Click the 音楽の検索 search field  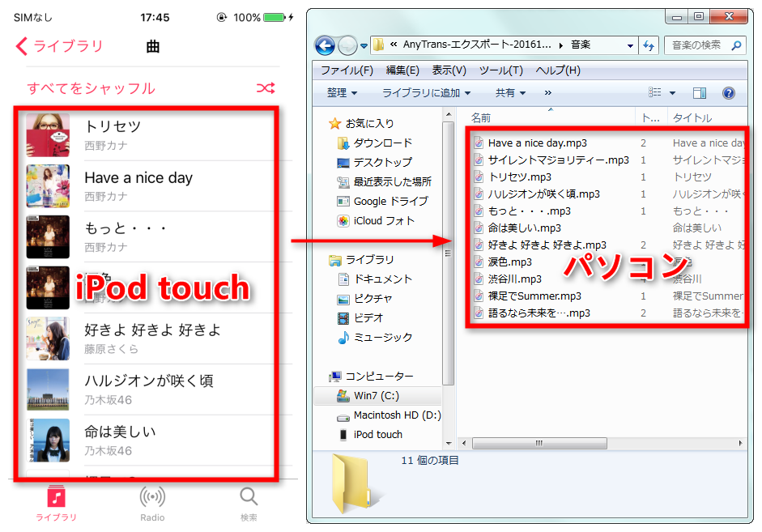tap(696, 45)
